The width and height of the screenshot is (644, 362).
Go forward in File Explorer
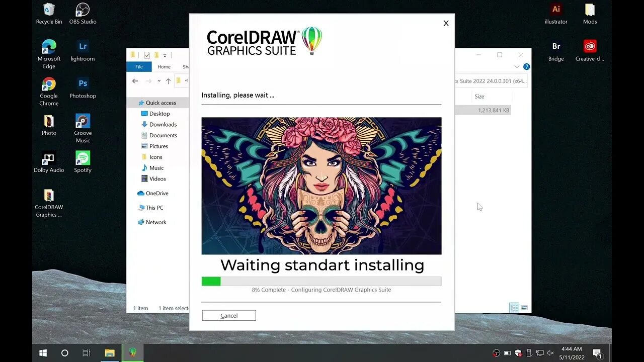(x=148, y=81)
